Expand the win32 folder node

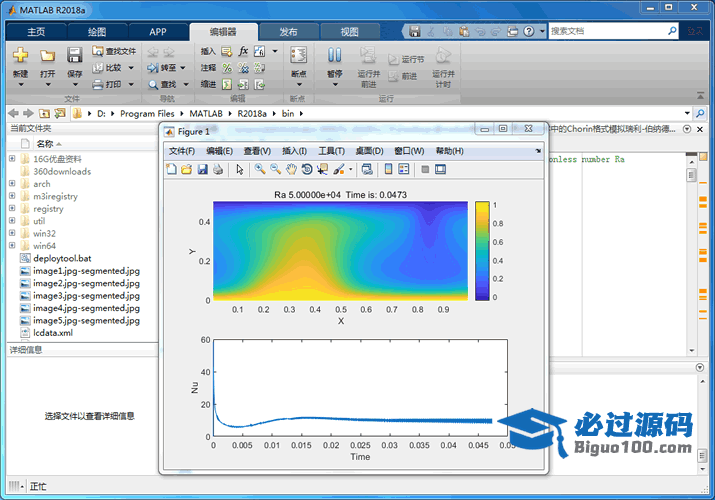pos(12,233)
